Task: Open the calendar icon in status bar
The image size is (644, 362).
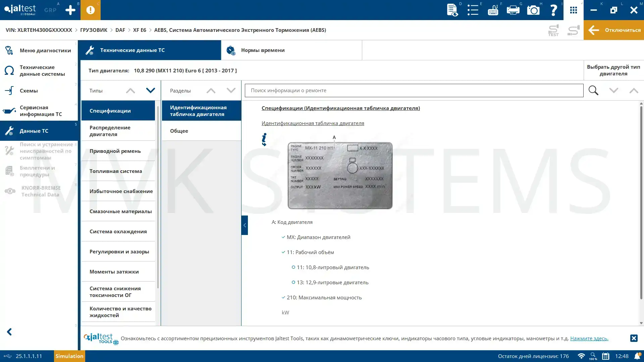Action: pyautogui.click(x=605, y=356)
